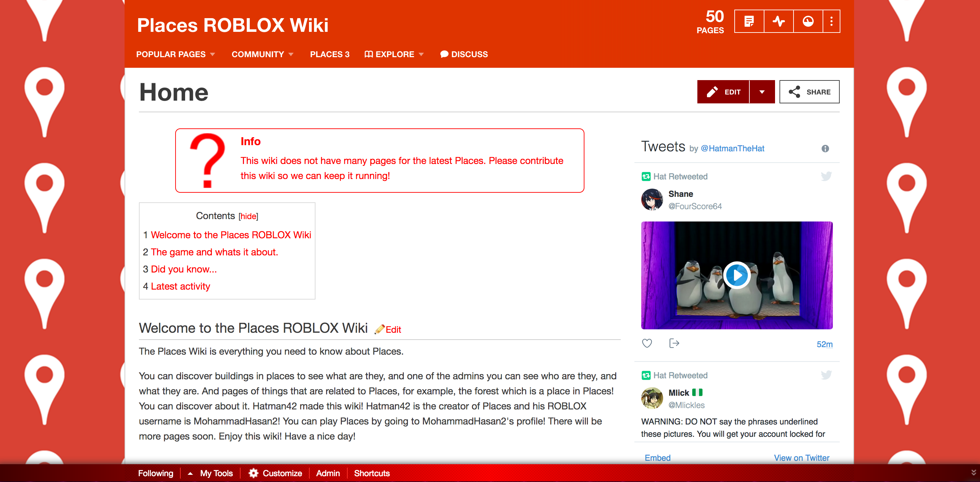Select the PLACES 3 tab
Image resolution: width=980 pixels, height=482 pixels.
(x=330, y=54)
